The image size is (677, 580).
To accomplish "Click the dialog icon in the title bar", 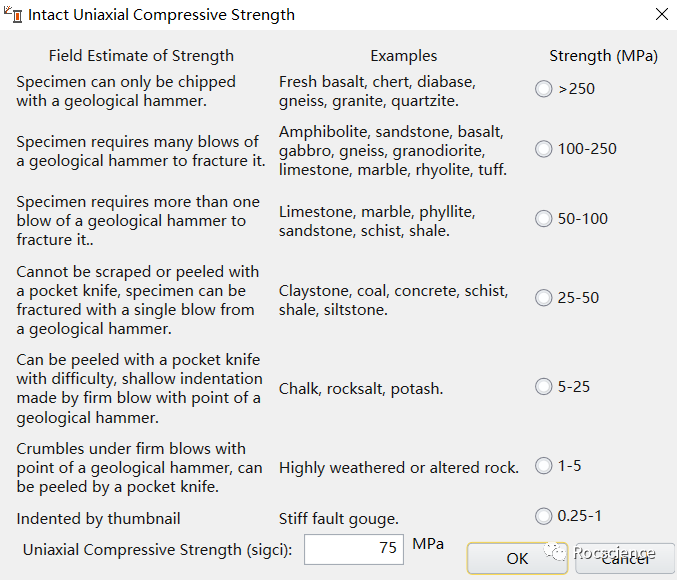I will point(13,14).
